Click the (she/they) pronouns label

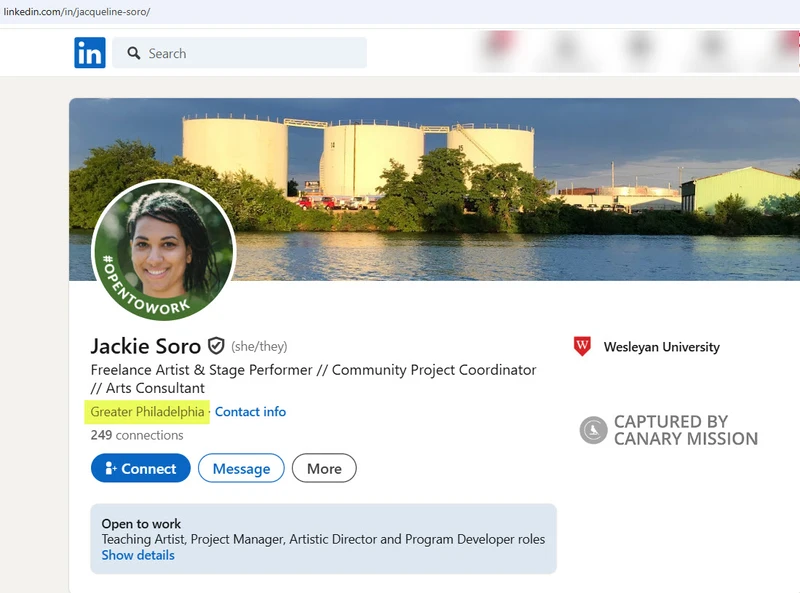coord(257,346)
